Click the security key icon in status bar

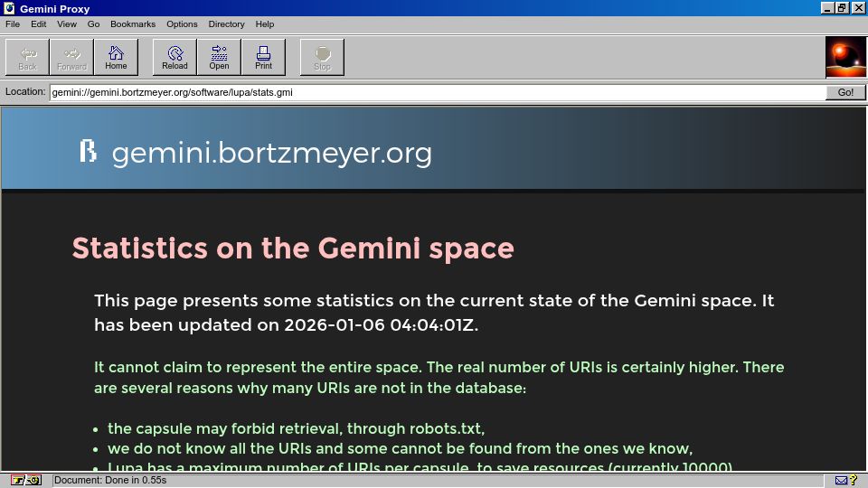tap(26, 480)
